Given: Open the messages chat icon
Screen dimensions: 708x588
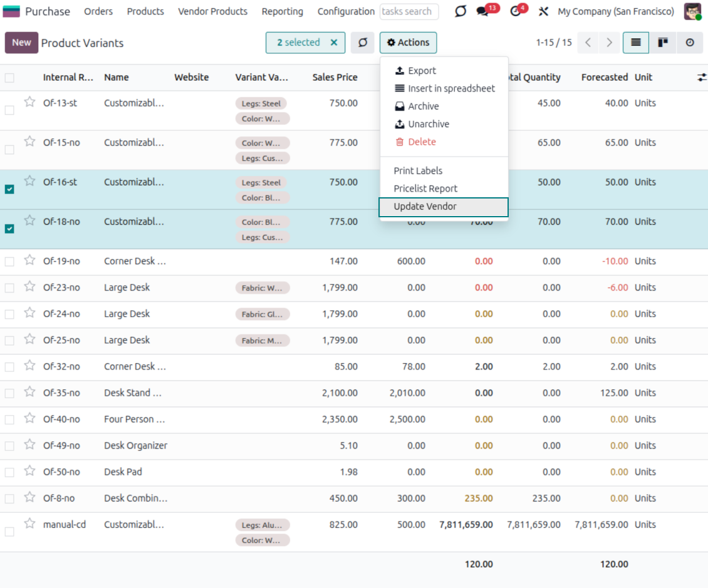Looking at the screenshot, I should 482,11.
